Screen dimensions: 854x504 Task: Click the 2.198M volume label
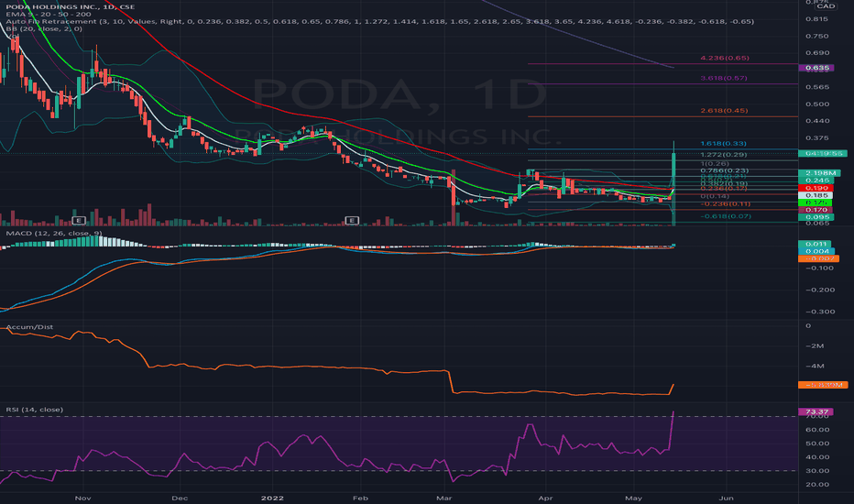(820, 173)
